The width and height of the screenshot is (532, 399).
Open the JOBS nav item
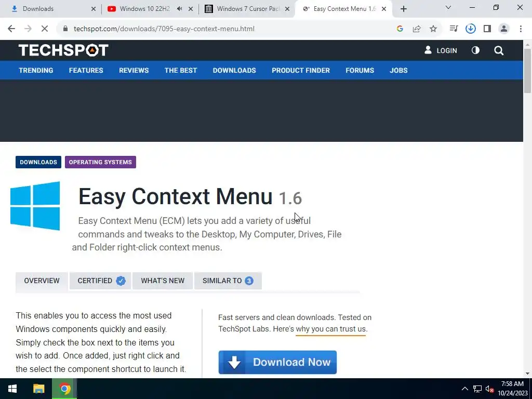pyautogui.click(x=398, y=70)
